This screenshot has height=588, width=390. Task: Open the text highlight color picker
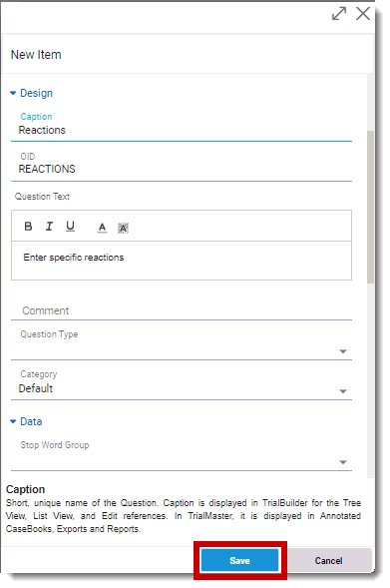coord(123,228)
